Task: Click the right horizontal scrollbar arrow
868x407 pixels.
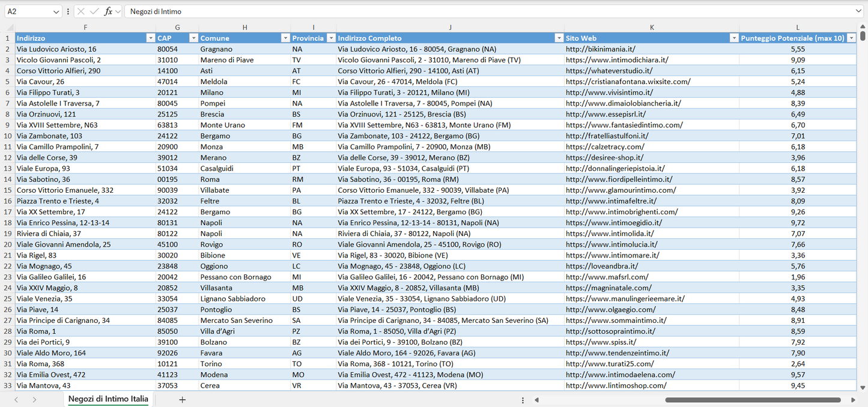Action: (x=853, y=399)
